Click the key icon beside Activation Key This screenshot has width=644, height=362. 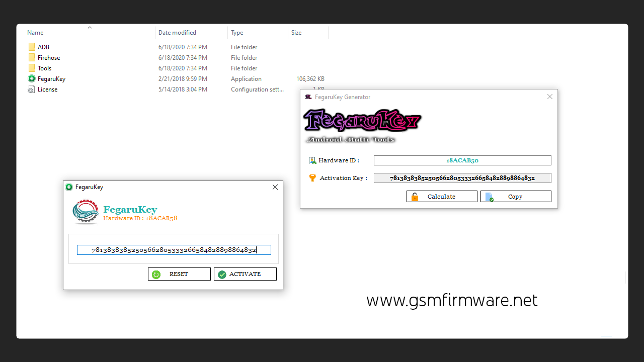click(x=312, y=177)
